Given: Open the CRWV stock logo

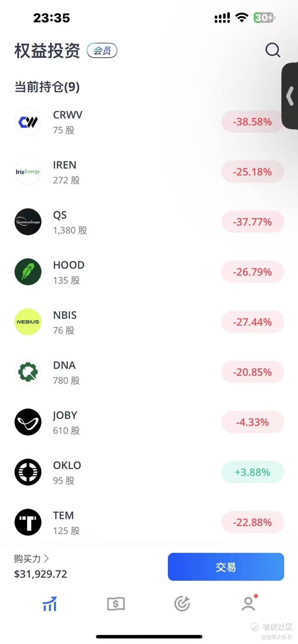Looking at the screenshot, I should tap(28, 122).
